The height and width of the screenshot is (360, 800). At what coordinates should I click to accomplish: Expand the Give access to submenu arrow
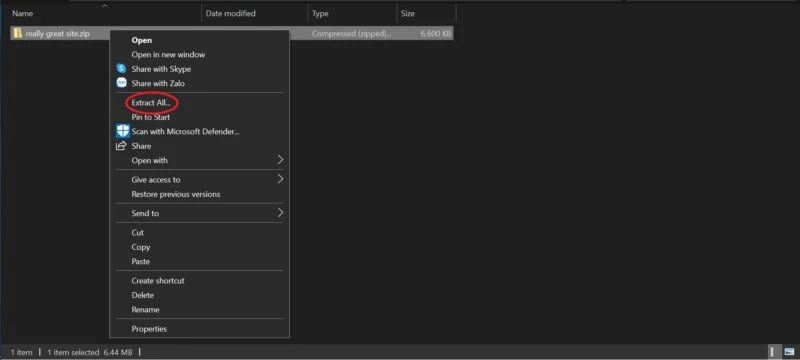280,179
